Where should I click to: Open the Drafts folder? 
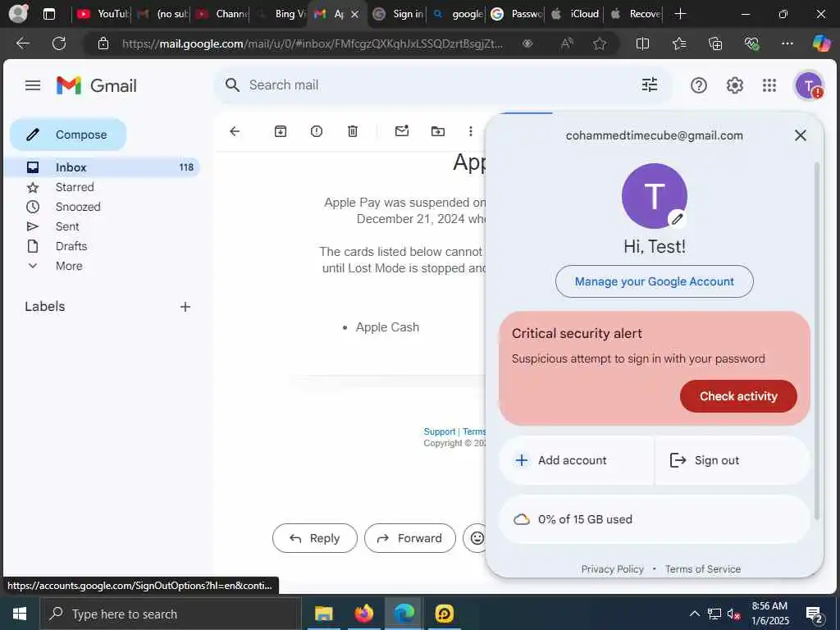pyautogui.click(x=102, y=246)
